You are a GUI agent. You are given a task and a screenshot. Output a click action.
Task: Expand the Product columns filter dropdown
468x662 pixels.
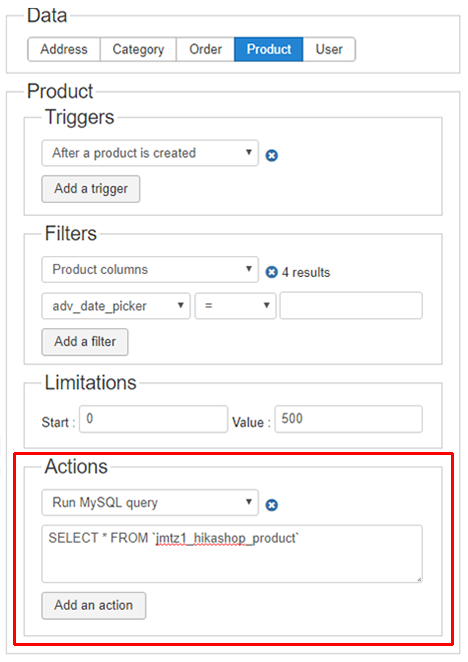pyautogui.click(x=150, y=269)
